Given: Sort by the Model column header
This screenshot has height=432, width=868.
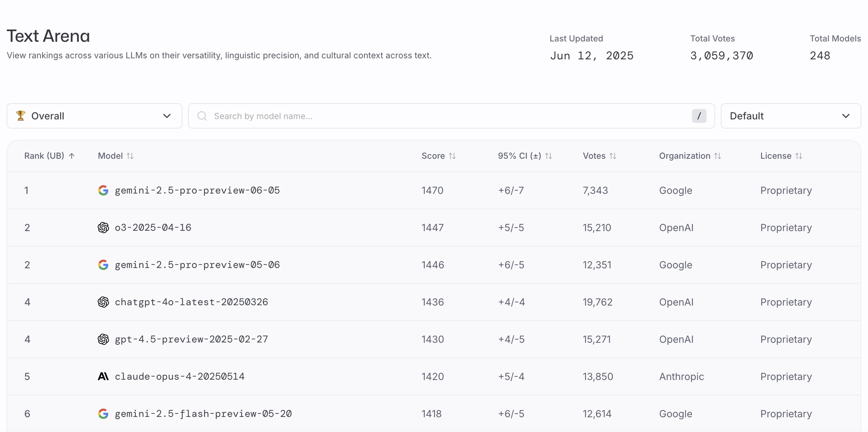Looking at the screenshot, I should coord(116,156).
